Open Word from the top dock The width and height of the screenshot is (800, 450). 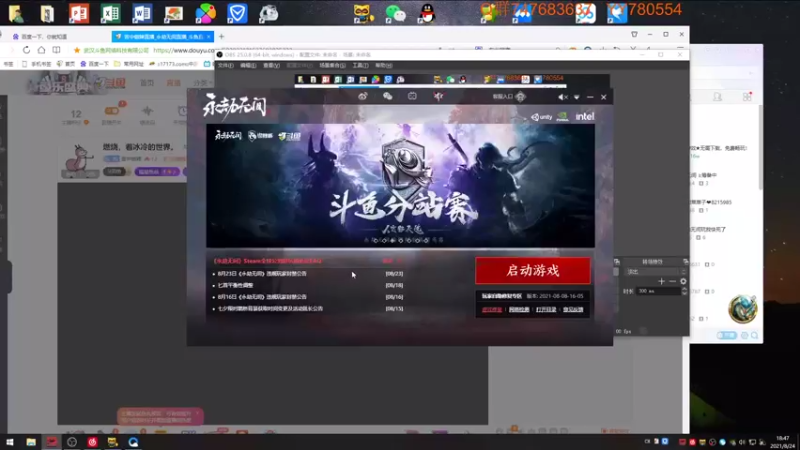pyautogui.click(x=142, y=13)
